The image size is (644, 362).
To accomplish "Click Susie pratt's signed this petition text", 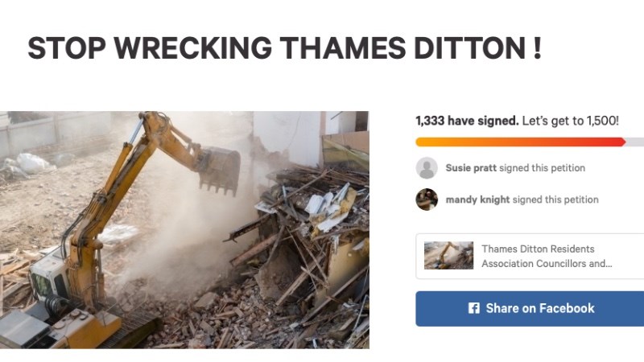I will (x=542, y=168).
